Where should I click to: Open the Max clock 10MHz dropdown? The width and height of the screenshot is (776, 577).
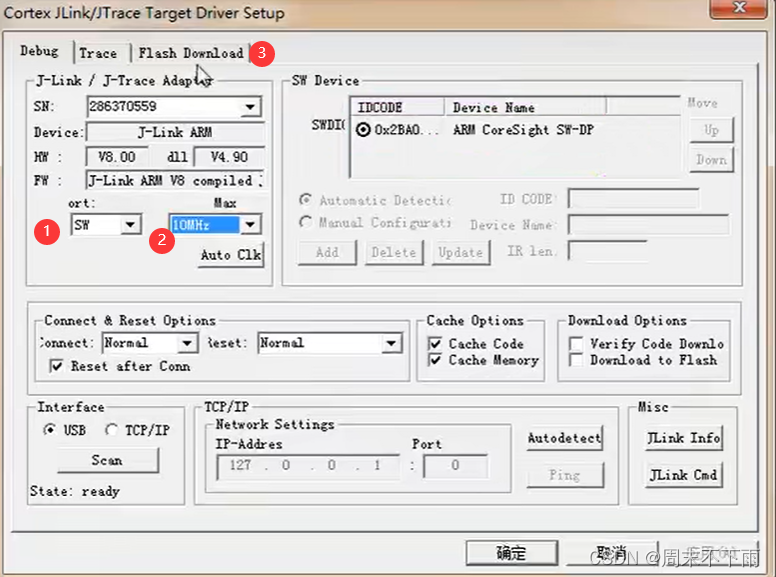[250, 225]
